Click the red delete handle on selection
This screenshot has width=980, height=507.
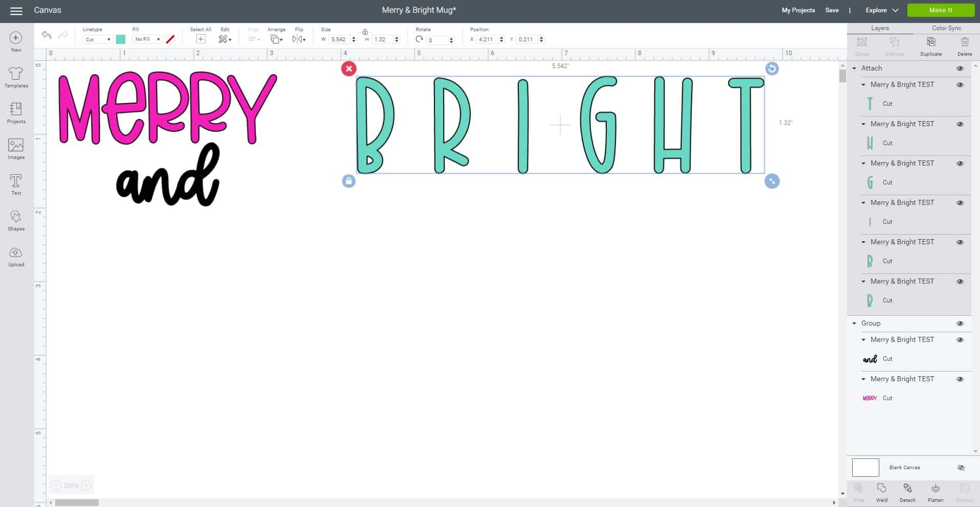pyautogui.click(x=349, y=68)
